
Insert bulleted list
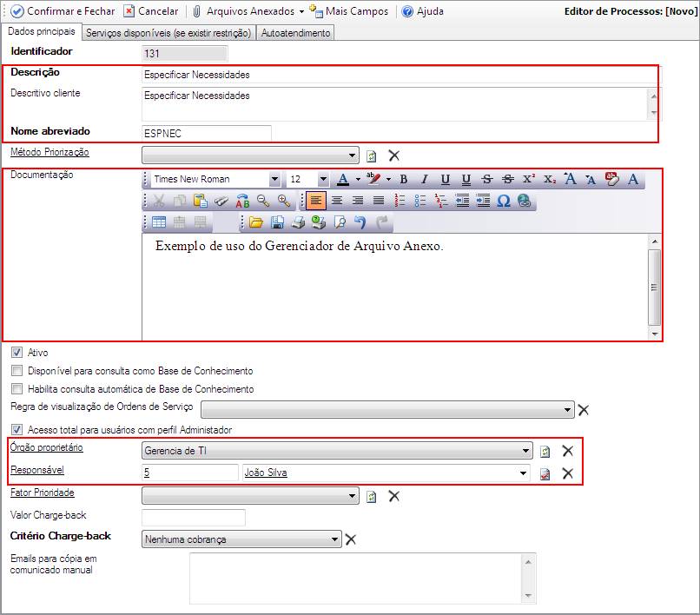[420, 201]
